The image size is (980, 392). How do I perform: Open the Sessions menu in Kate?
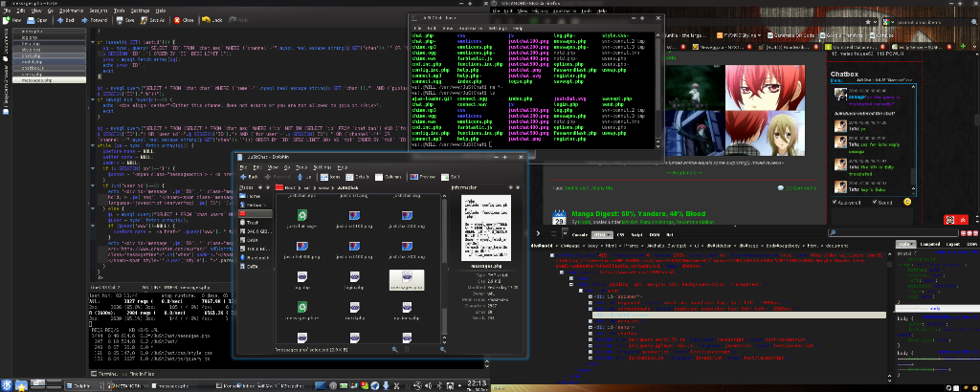(99, 11)
